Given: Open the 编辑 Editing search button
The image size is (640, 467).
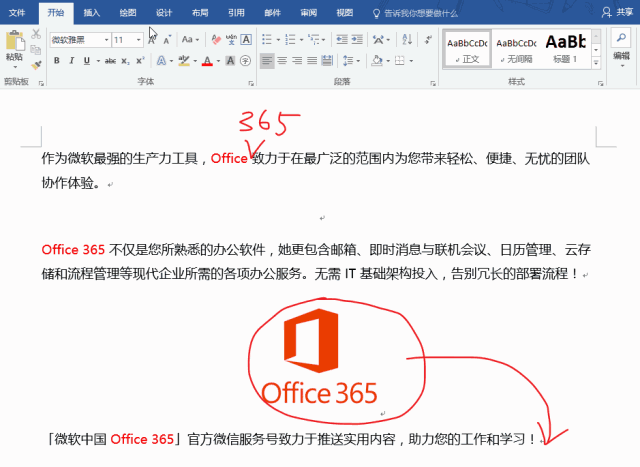Looking at the screenshot, I should click(622, 48).
